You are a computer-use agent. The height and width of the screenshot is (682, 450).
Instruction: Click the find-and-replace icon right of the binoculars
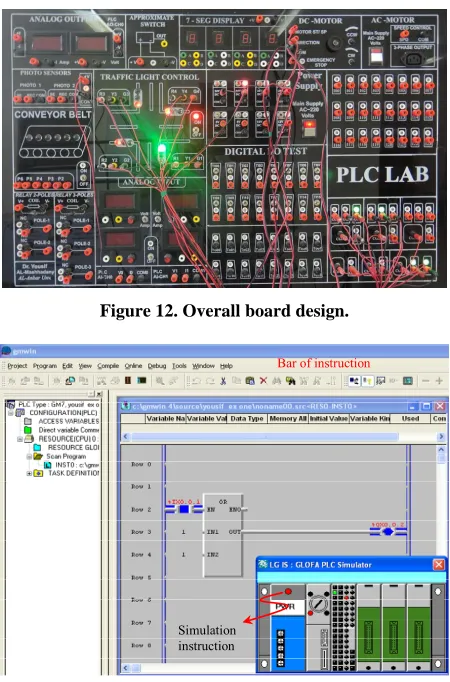click(290, 381)
